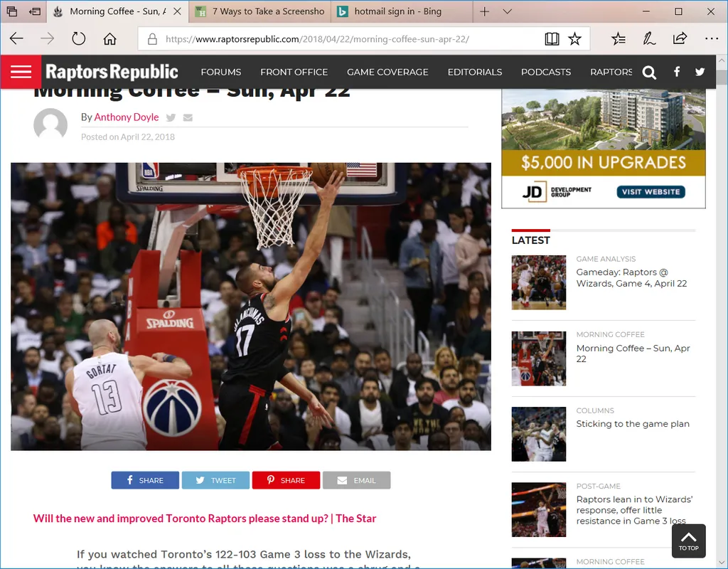Viewport: 728px width, 569px height.
Task: Open Raptors Republic's Twitter icon in header
Action: coord(700,72)
